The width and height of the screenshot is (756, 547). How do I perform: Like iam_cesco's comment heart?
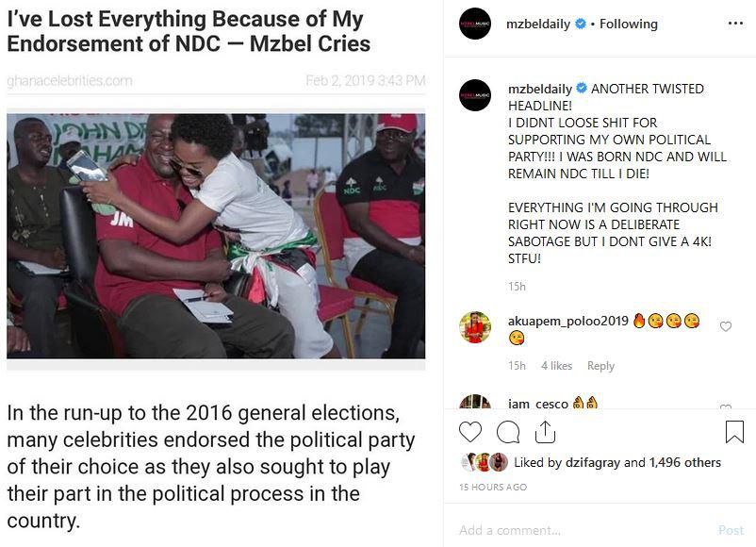tap(726, 407)
